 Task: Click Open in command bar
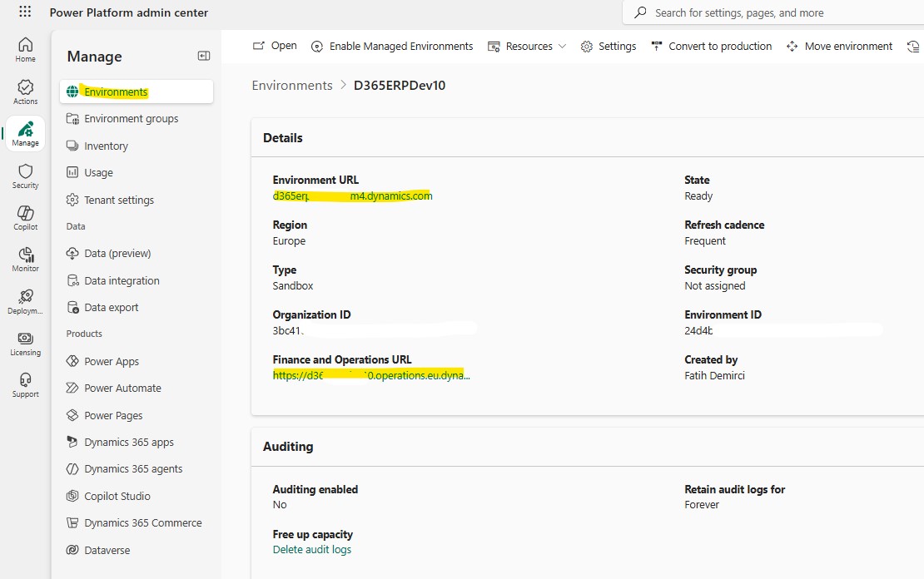(x=275, y=46)
